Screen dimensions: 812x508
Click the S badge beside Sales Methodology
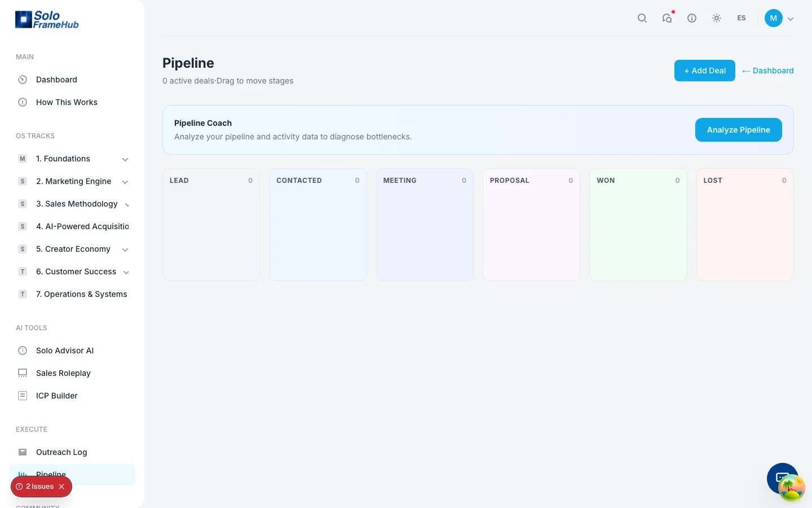pyautogui.click(x=23, y=204)
